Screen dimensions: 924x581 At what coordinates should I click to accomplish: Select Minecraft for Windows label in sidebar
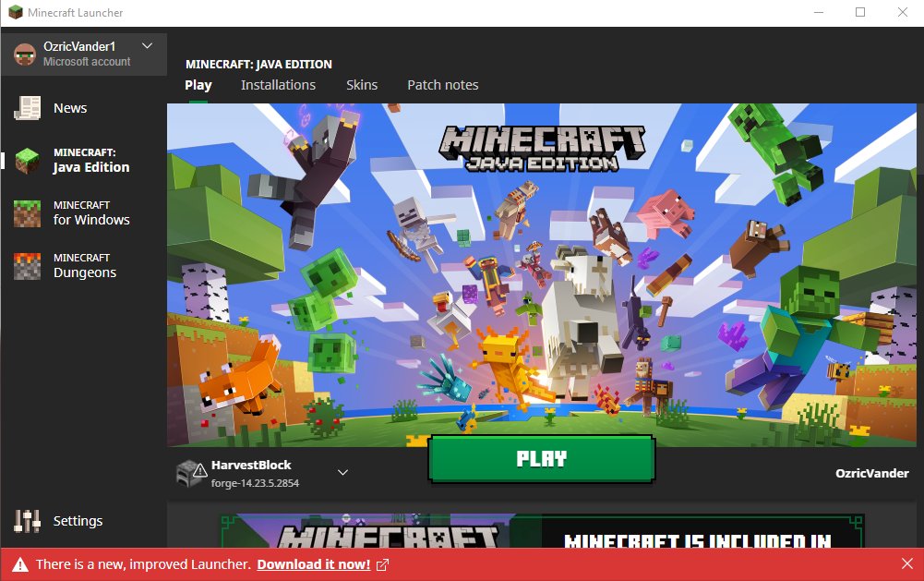[x=91, y=213]
